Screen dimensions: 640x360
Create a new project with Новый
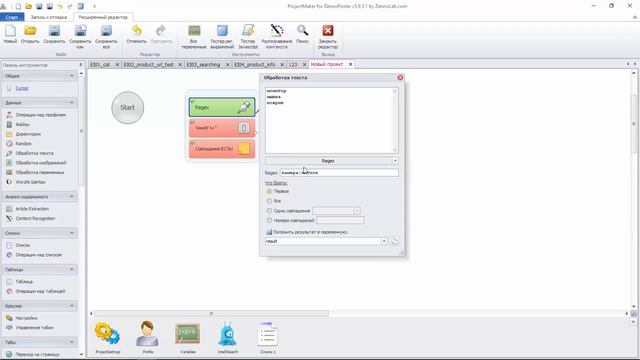pos(10,34)
